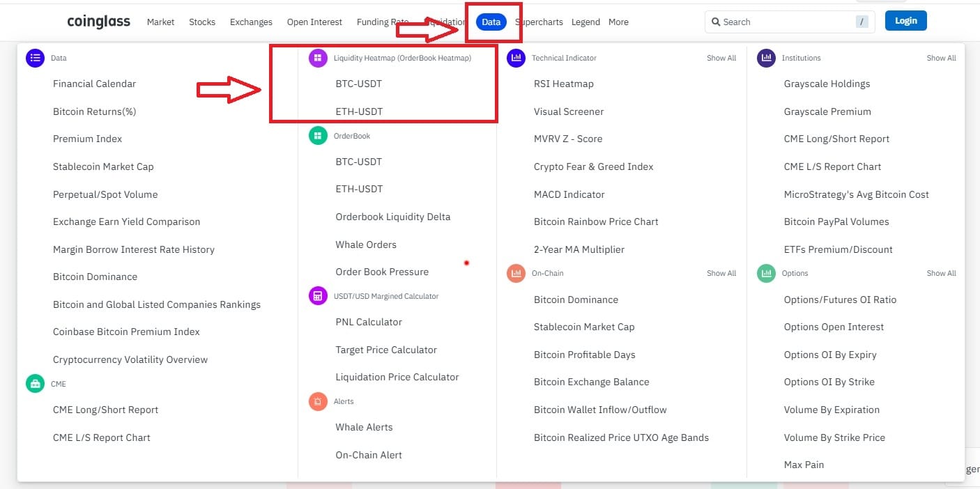Screen dimensions: 980x489
Task: Click the search magnifier icon
Action: (716, 22)
